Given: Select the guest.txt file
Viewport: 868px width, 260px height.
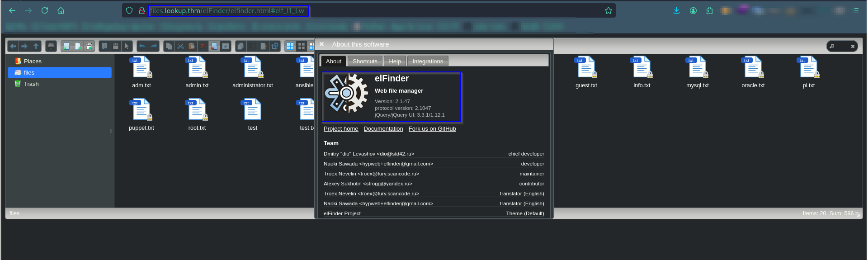Looking at the screenshot, I should (x=586, y=72).
